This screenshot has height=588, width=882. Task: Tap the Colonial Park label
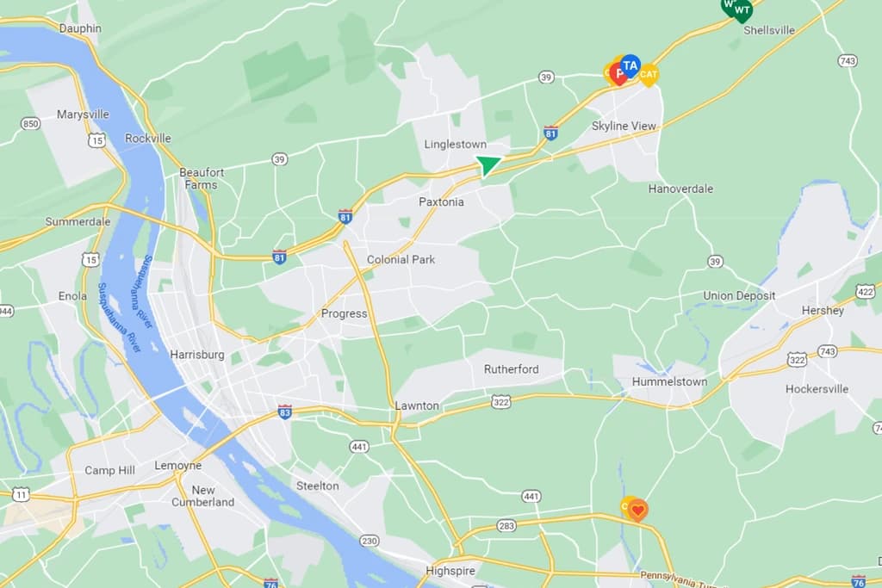(401, 260)
